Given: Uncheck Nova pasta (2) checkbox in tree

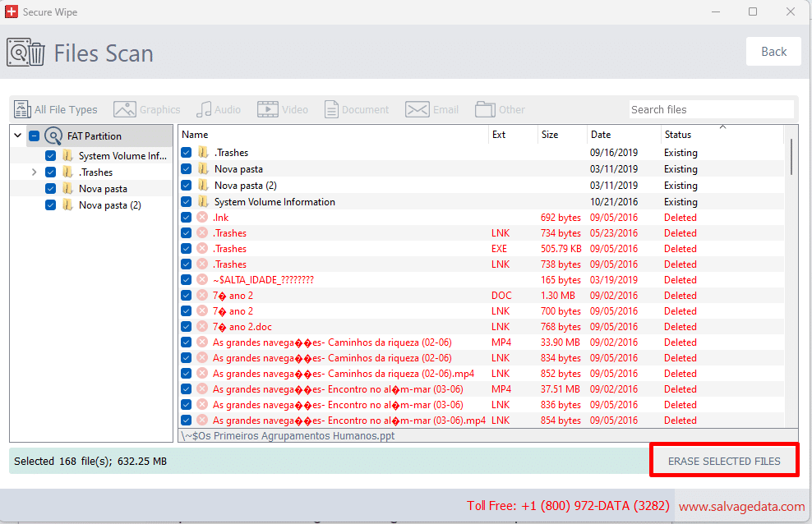Looking at the screenshot, I should (x=50, y=205).
